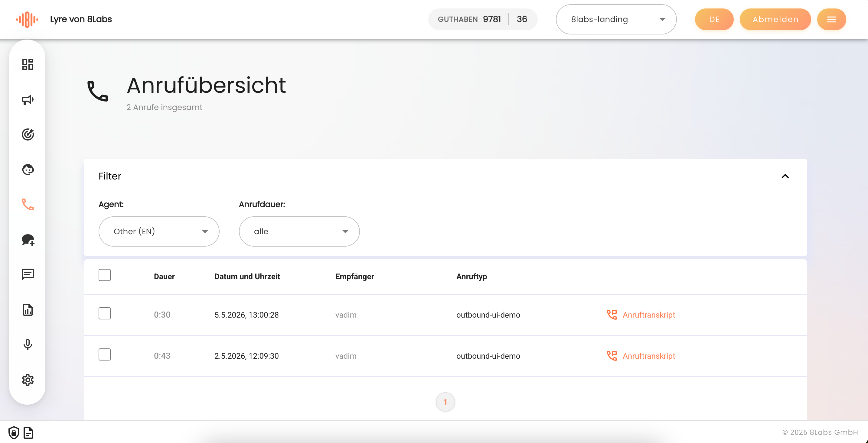Switch language with the DE button
Viewport: 868px width, 443px height.
pyautogui.click(x=714, y=19)
